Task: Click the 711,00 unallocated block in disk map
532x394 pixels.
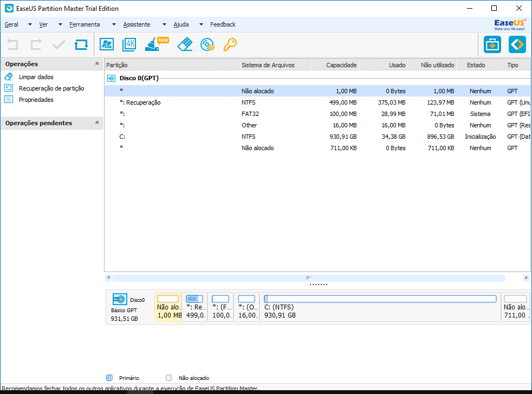Action: (515, 307)
